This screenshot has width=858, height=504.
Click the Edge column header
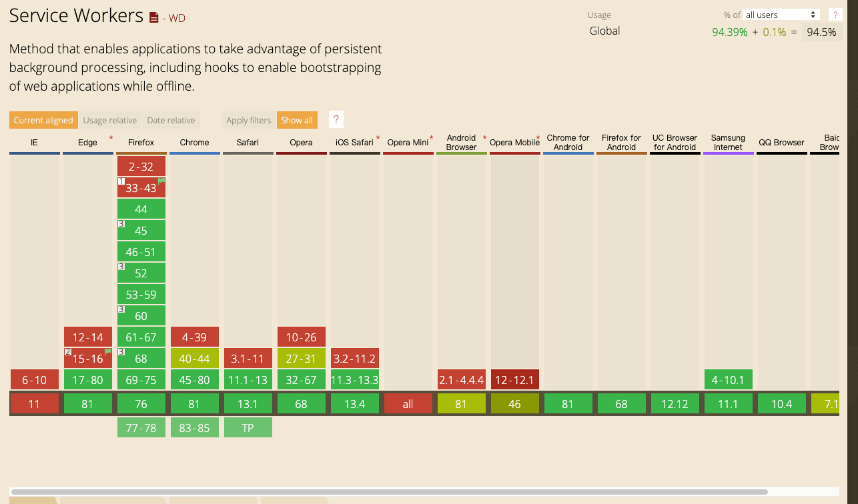(88, 143)
